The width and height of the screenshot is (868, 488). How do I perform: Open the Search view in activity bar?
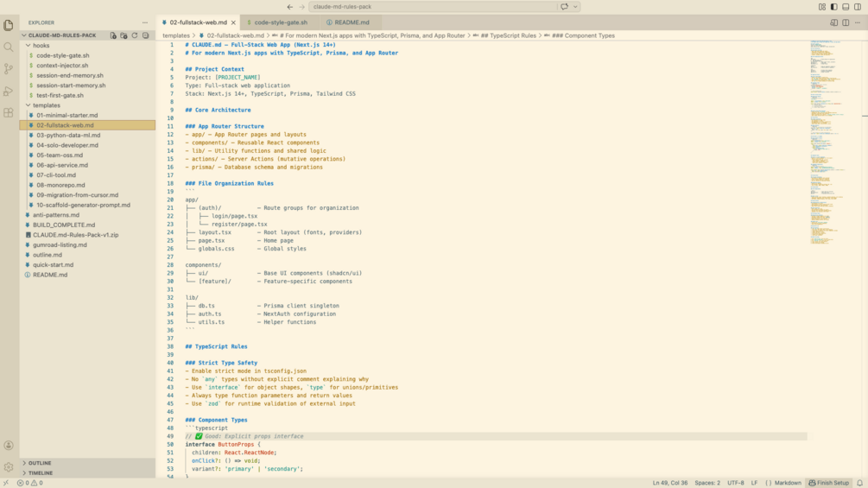point(9,47)
